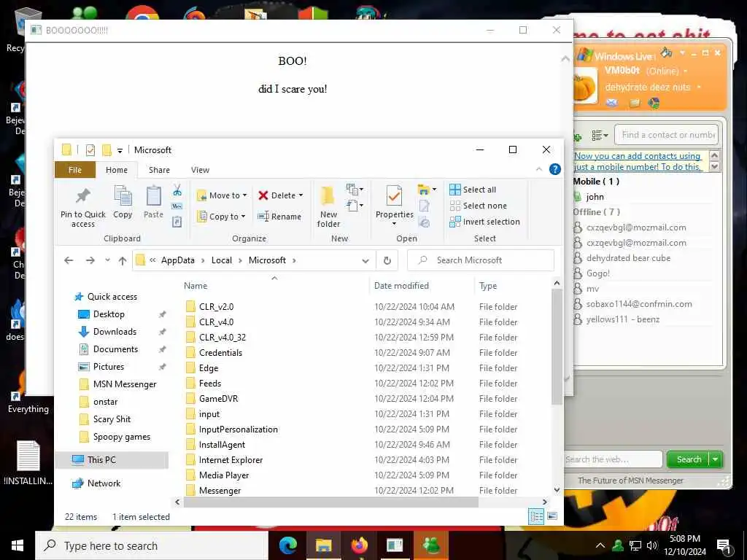Click the taskbar volume speaker icon
Viewport: 747px width, 560px height.
pyautogui.click(x=652, y=545)
